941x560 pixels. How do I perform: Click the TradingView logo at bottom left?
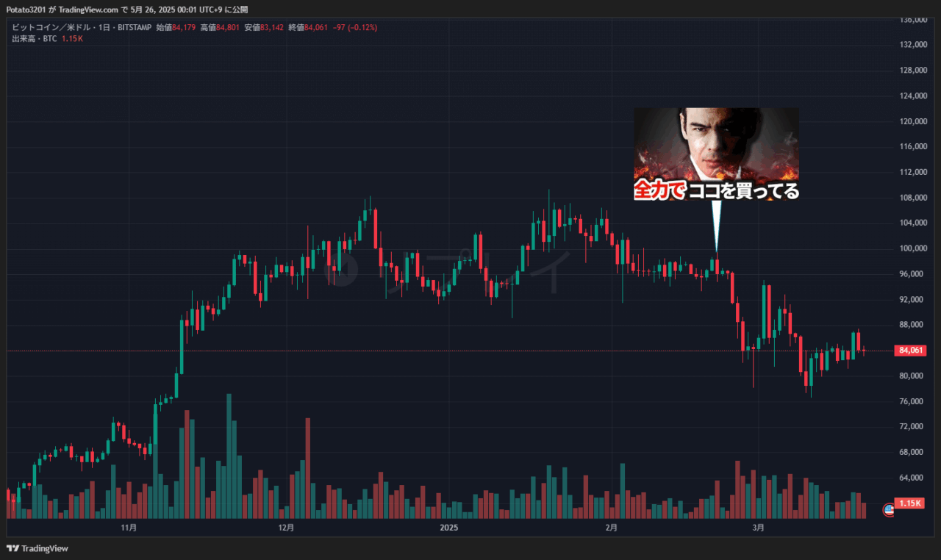37,548
